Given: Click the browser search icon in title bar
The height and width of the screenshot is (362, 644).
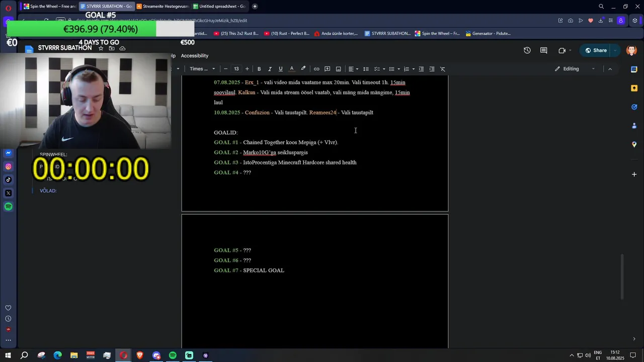Looking at the screenshot, I should [x=601, y=7].
